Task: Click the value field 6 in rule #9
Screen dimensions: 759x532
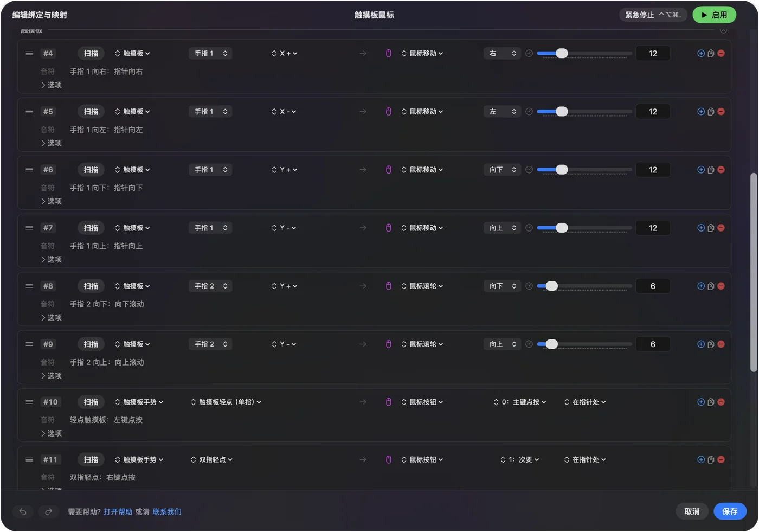Action: [653, 344]
